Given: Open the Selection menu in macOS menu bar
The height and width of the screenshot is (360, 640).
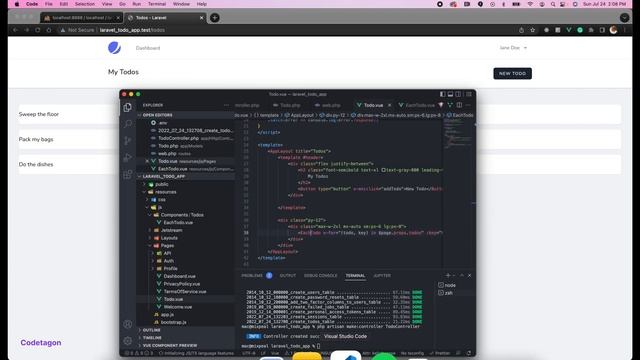Looking at the screenshot, I should pos(85,4).
